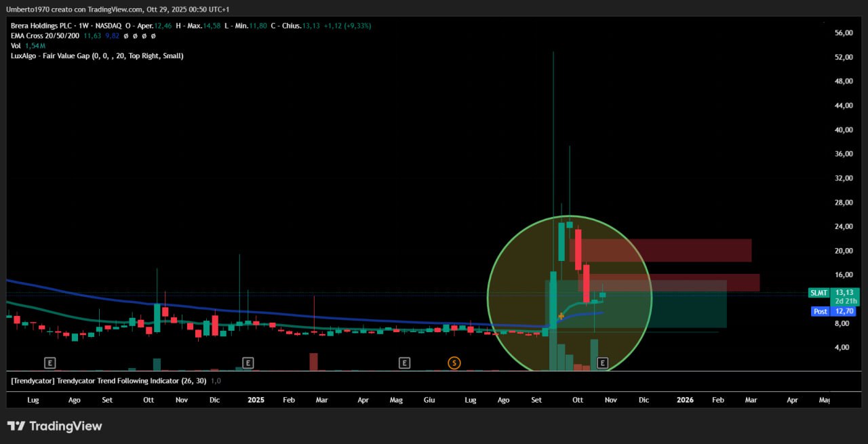Click the 20,00 price axis label
Screen dimensions: 868x444
tap(844, 251)
